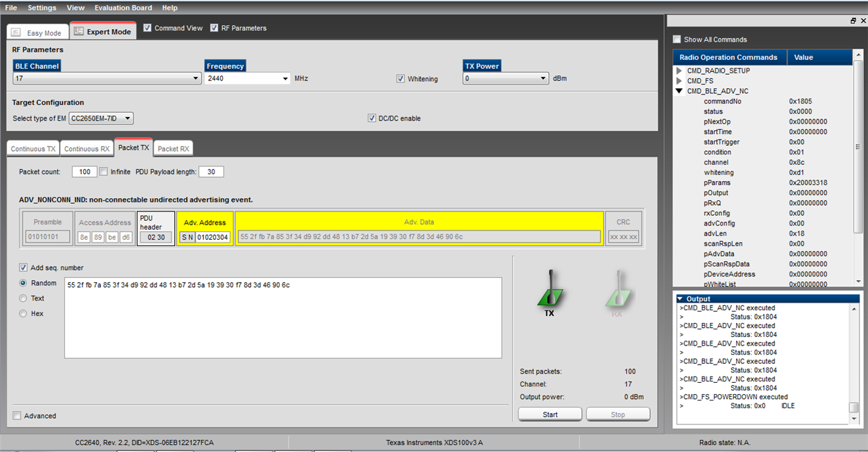This screenshot has width=868, height=452.
Task: Expand the CMD_RADIO_SETUP node
Action: [679, 71]
